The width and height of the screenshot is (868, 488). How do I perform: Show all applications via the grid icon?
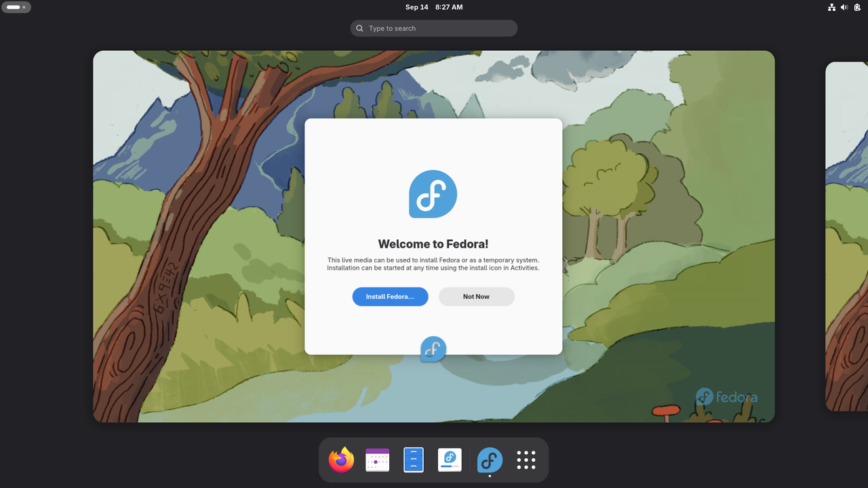tap(526, 460)
